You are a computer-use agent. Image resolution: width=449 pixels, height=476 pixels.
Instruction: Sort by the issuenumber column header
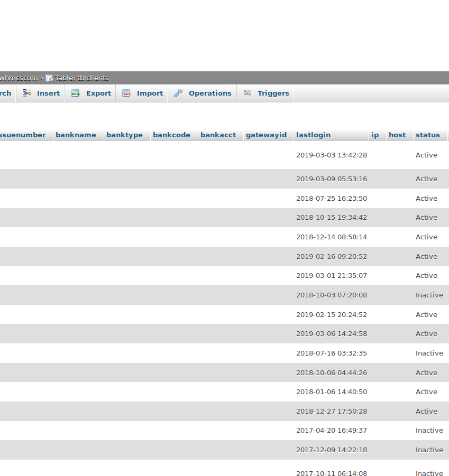23,135
